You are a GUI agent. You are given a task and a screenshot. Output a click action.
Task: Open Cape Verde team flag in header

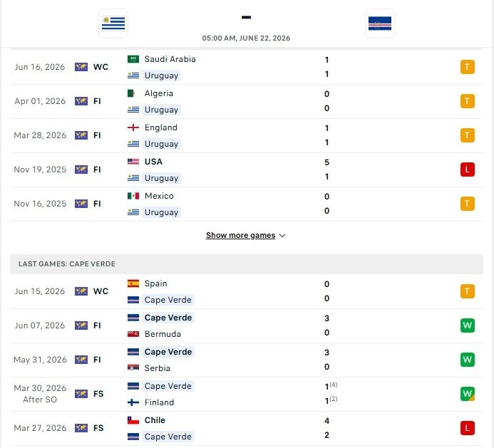tap(380, 24)
